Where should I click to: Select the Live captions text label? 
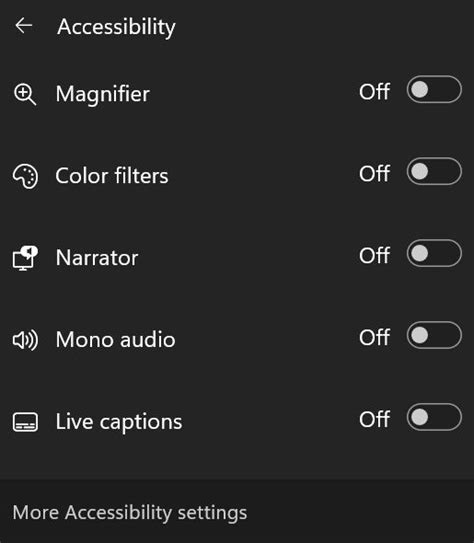(x=119, y=422)
